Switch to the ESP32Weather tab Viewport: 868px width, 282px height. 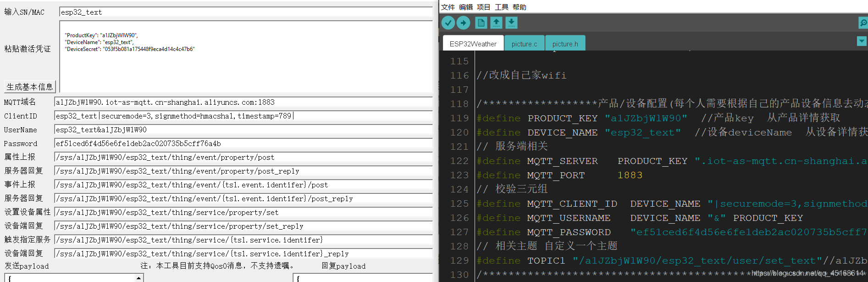[473, 44]
